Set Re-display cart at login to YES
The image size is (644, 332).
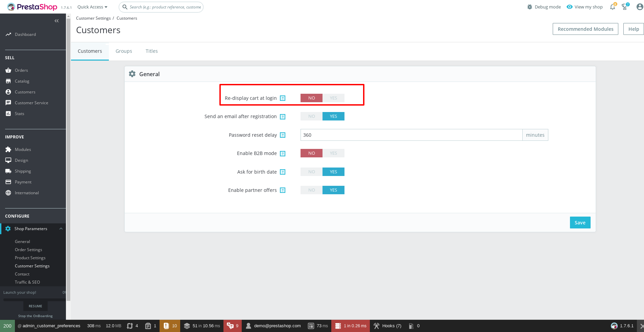coord(333,98)
